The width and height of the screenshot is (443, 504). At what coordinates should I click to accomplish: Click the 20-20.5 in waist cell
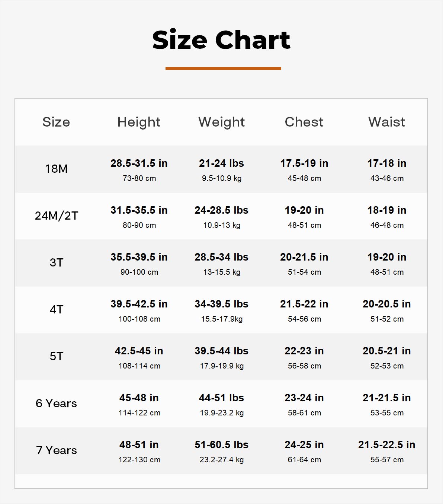(x=387, y=304)
